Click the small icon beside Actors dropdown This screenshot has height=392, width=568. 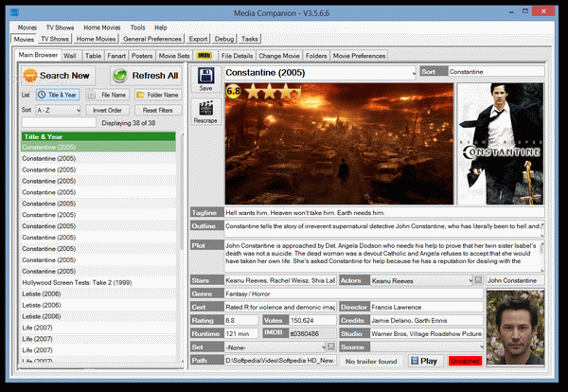478,280
